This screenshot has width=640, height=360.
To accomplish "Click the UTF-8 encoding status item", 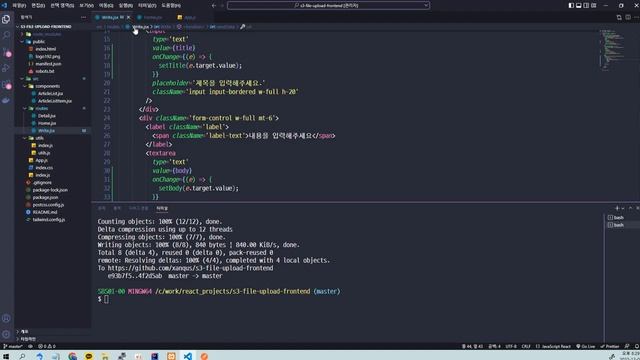I will tap(511, 346).
